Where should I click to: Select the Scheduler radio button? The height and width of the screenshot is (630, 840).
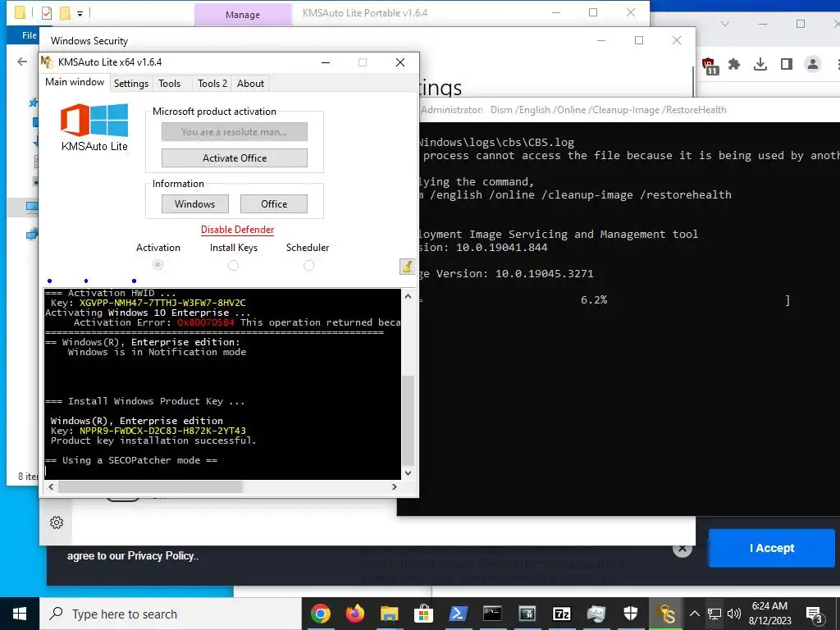pos(308,265)
